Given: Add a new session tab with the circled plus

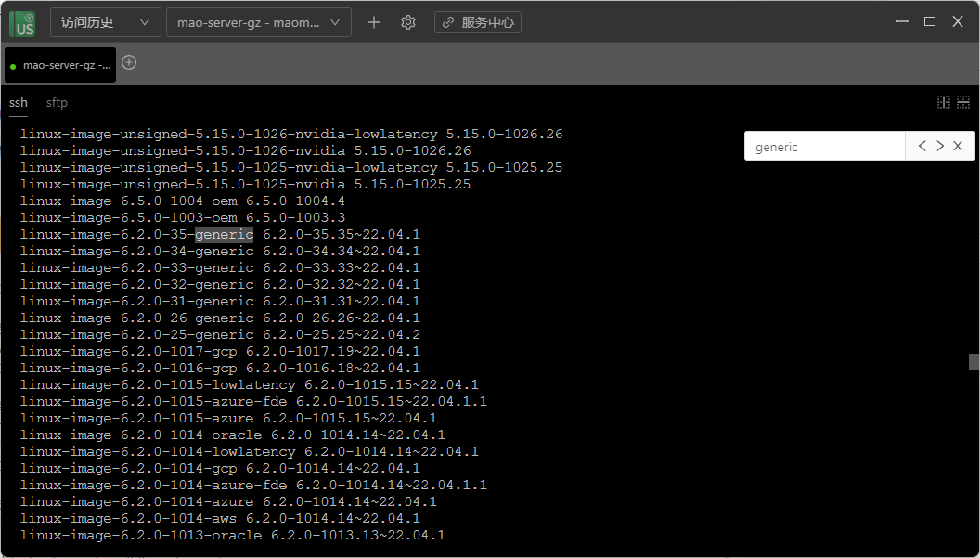Looking at the screenshot, I should coord(129,62).
